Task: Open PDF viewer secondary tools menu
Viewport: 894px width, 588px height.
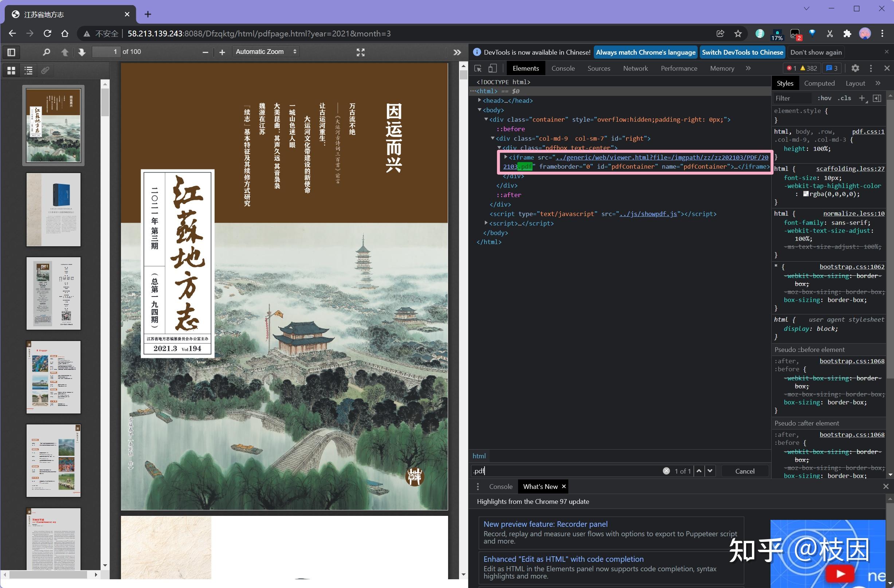Action: (457, 52)
